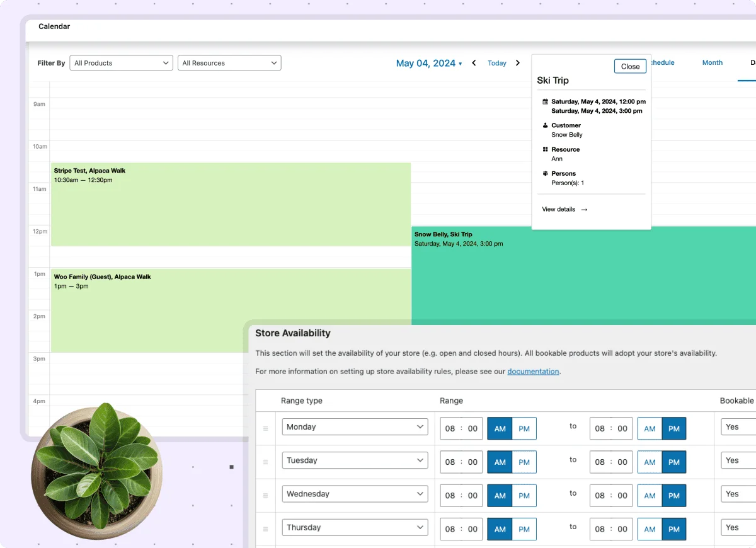The height and width of the screenshot is (548, 756).
Task: Edit Tuesday end minutes field
Action: click(622, 462)
